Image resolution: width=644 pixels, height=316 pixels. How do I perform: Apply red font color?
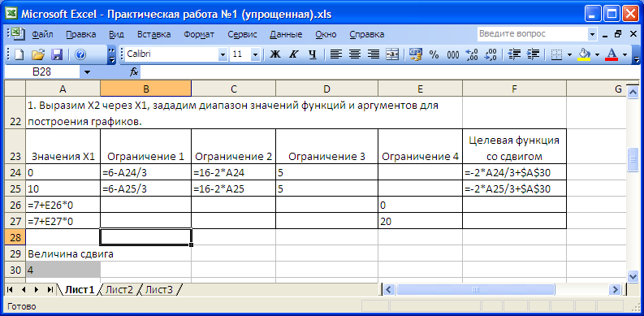pos(612,54)
